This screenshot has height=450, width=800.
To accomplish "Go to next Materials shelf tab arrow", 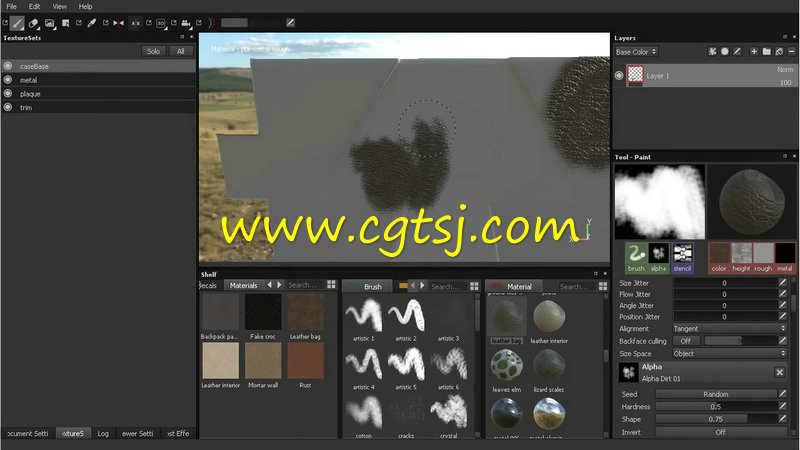I will [279, 285].
